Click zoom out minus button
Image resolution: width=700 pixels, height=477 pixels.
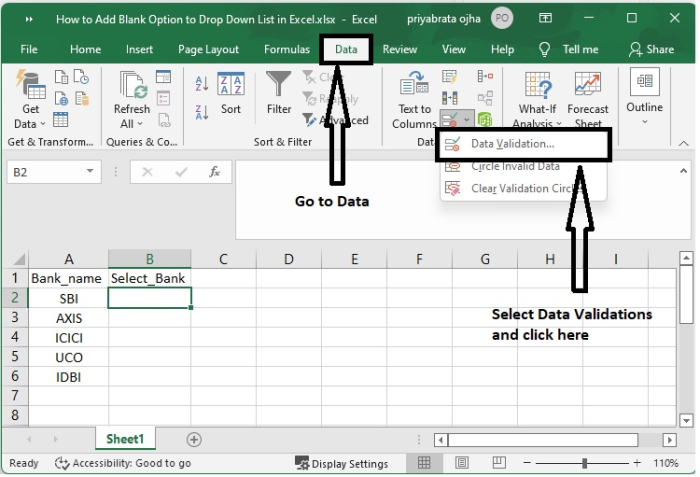527,463
